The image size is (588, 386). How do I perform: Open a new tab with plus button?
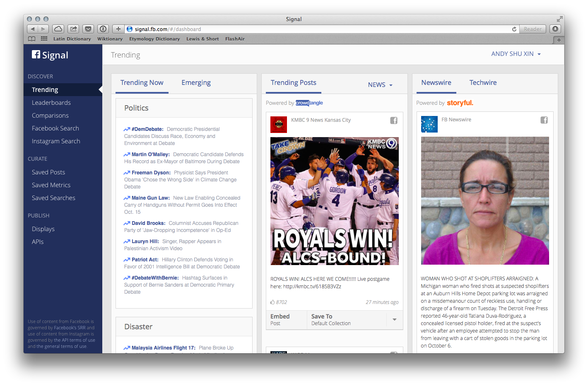pos(559,40)
